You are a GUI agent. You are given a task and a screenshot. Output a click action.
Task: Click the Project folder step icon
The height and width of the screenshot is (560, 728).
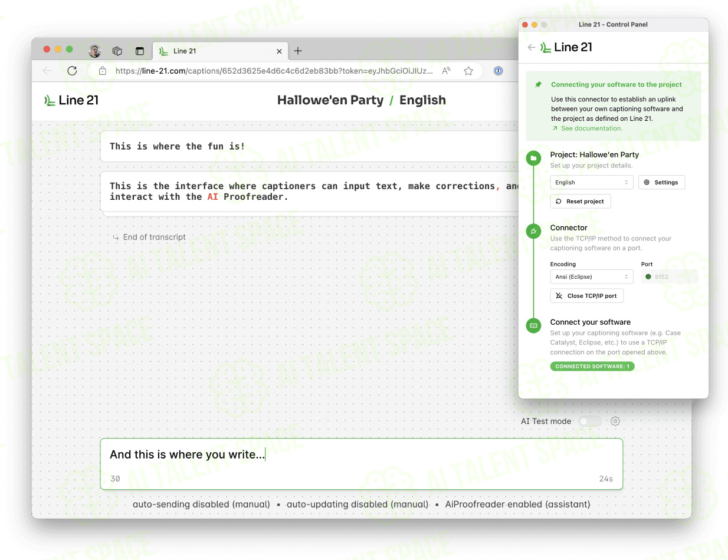tap(533, 159)
